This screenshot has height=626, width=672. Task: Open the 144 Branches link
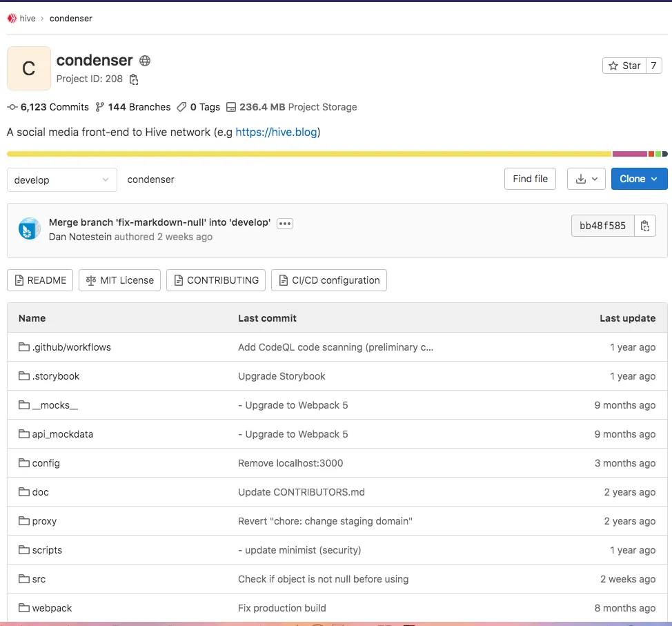click(133, 107)
